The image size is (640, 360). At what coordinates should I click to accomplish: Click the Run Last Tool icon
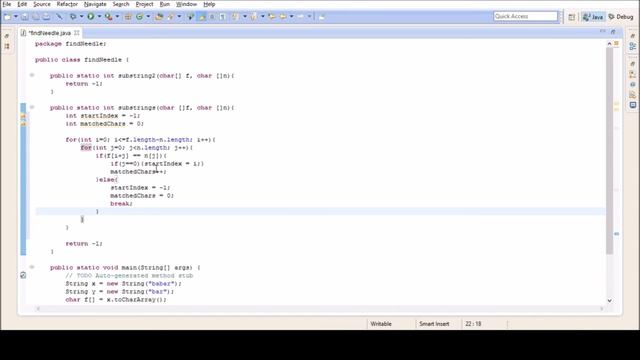tap(108, 16)
